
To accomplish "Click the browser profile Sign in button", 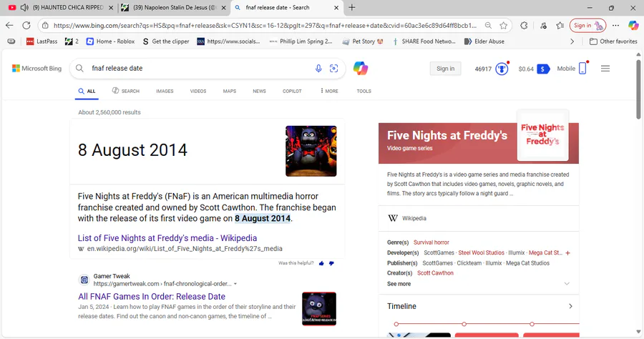I will [x=587, y=26].
